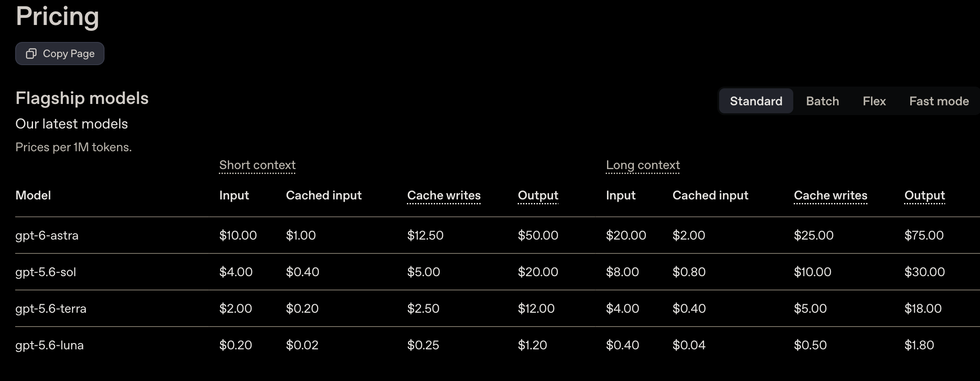Viewport: 980px width, 381px height.
Task: Click Output header under Short context
Action: tap(538, 195)
